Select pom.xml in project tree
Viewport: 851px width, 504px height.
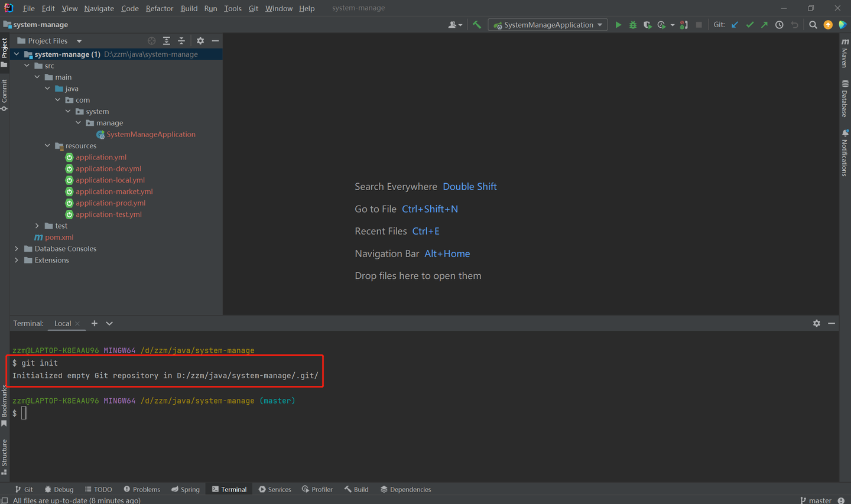[59, 237]
